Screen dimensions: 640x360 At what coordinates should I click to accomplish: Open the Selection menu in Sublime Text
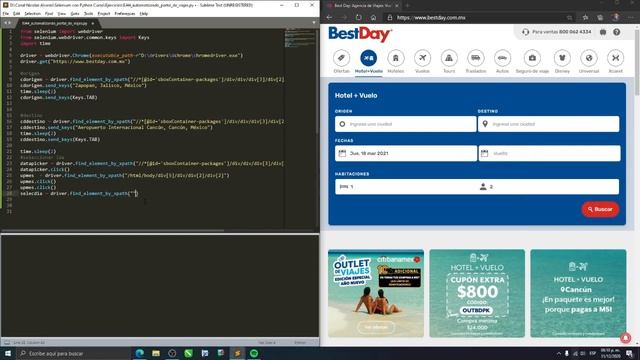32,13
